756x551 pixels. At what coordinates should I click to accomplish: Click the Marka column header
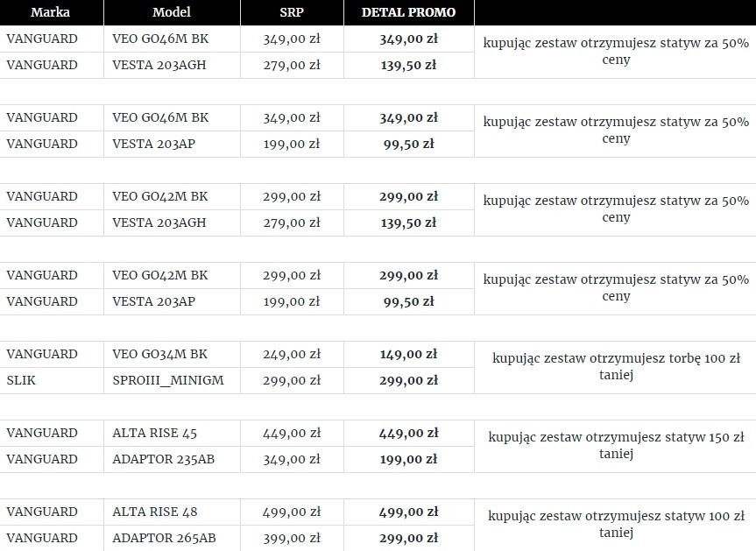(x=52, y=12)
